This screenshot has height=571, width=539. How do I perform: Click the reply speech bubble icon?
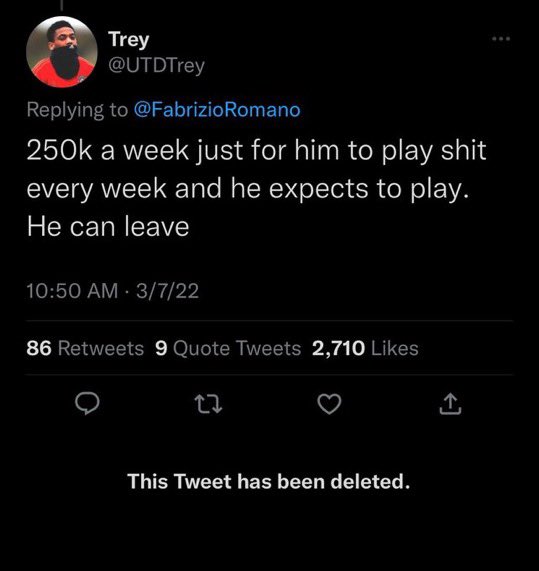click(87, 403)
